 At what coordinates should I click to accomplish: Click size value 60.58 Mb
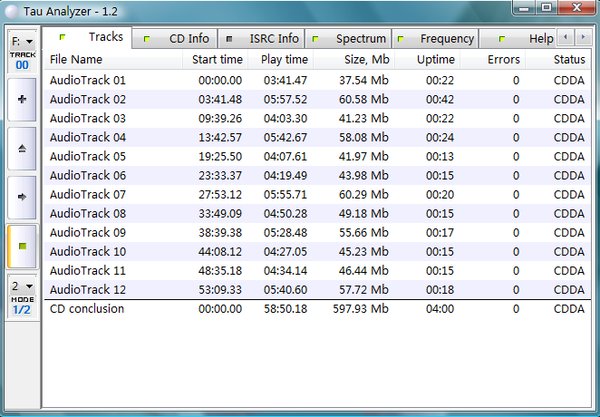(364, 99)
